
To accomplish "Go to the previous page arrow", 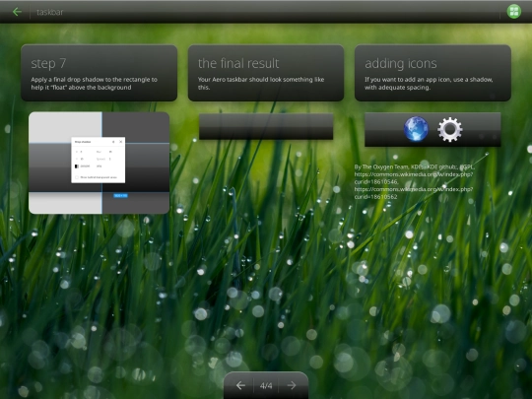I will [x=240, y=385].
